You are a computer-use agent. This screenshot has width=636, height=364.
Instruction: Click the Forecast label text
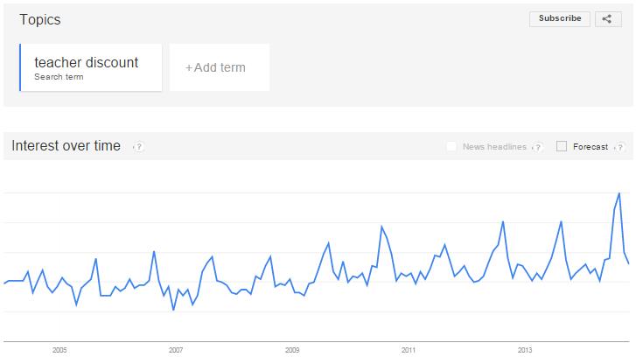591,147
